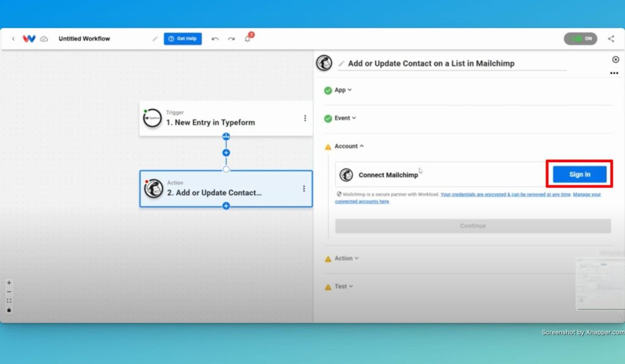Click the Mailchimp logo in panel header
The height and width of the screenshot is (364, 625).
pos(324,63)
